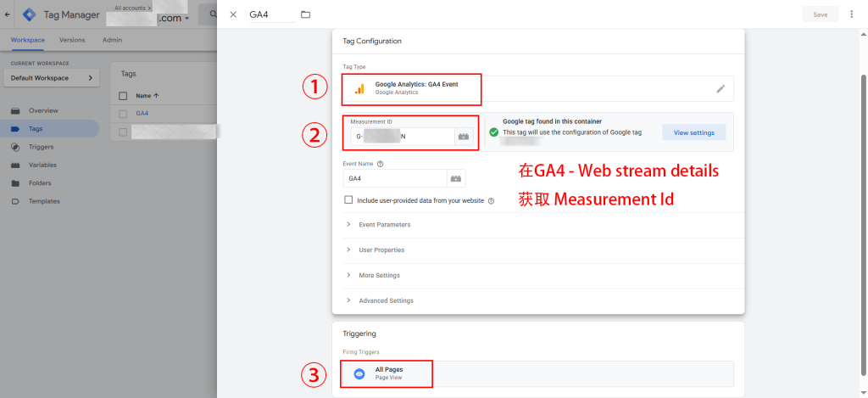Open variable picker beside Event Name

[456, 178]
